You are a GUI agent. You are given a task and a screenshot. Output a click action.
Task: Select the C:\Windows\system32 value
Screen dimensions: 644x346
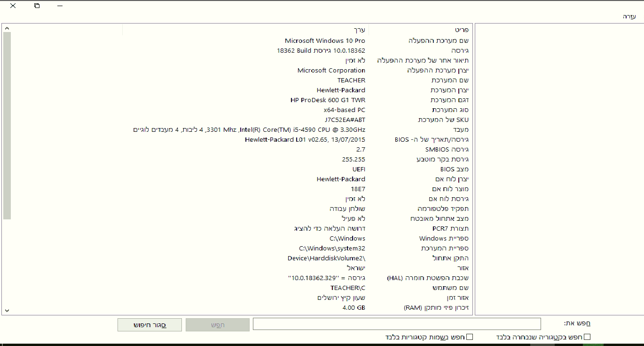tap(332, 249)
